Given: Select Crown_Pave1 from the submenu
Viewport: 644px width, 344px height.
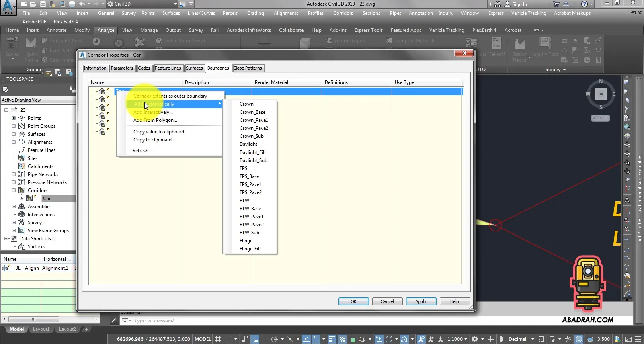Looking at the screenshot, I should 253,120.
